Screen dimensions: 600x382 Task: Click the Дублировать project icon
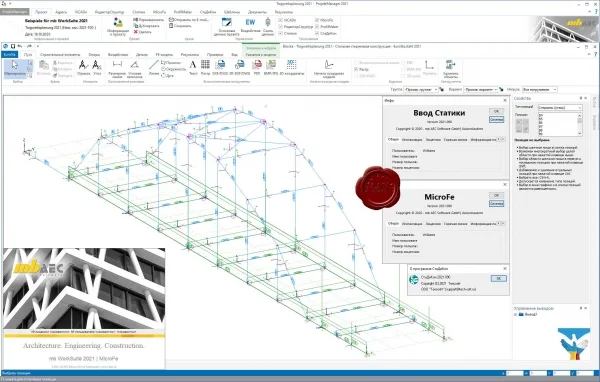[135, 26]
